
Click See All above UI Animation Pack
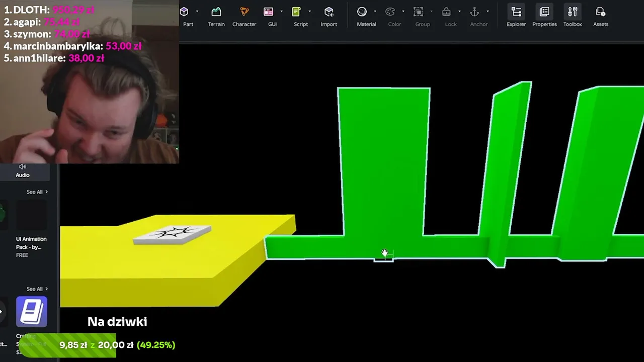[x=37, y=192]
